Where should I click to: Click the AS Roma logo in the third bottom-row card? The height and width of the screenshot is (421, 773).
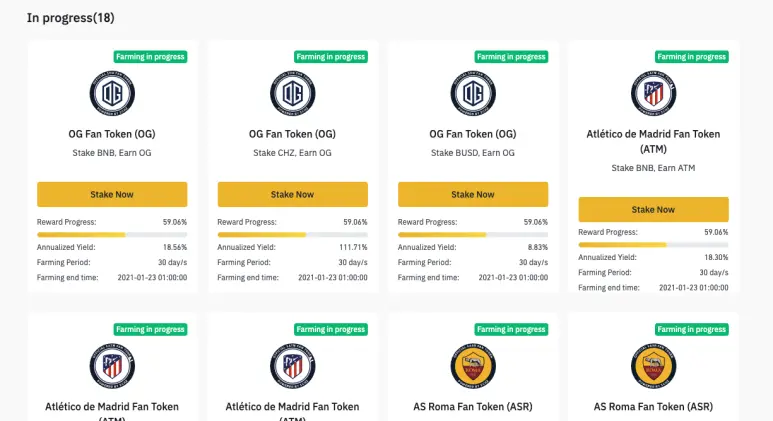(x=473, y=366)
